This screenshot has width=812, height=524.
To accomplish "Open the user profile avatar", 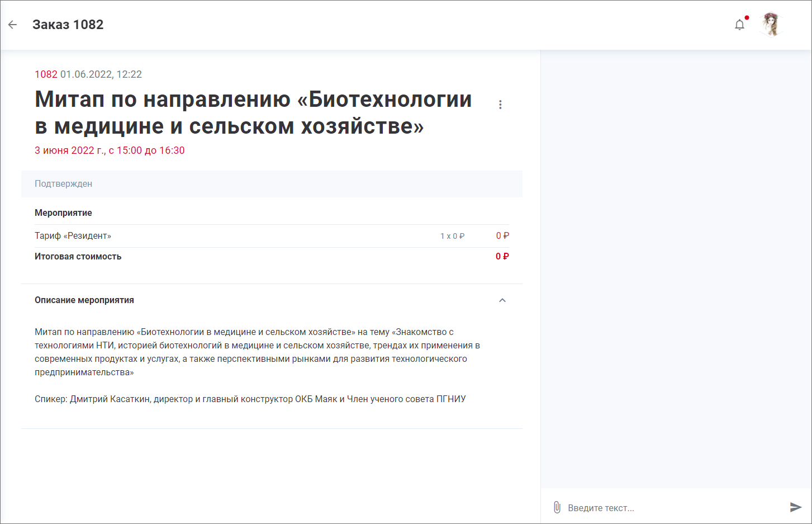I will point(771,25).
